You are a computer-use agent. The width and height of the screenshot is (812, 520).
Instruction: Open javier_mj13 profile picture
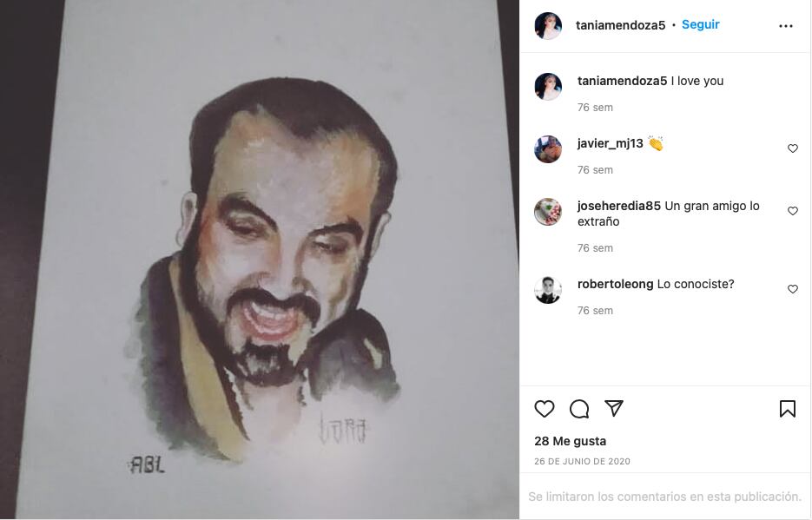pyautogui.click(x=548, y=149)
